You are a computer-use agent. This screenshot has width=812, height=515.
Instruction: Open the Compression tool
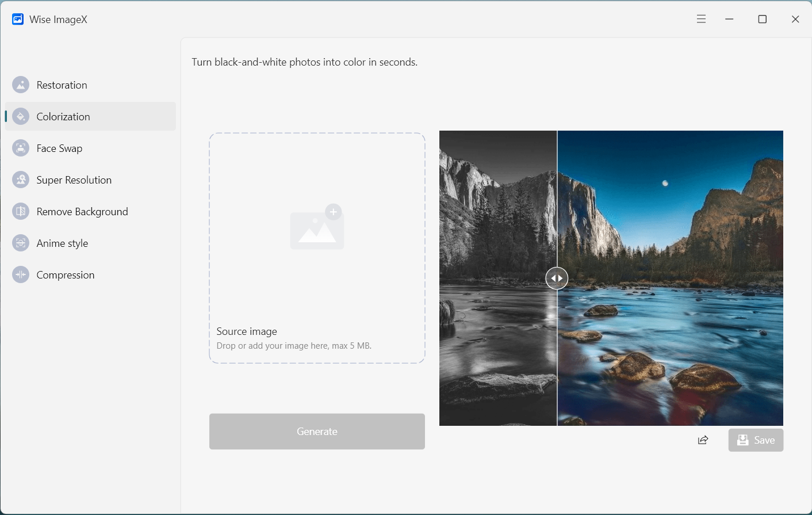pos(90,275)
